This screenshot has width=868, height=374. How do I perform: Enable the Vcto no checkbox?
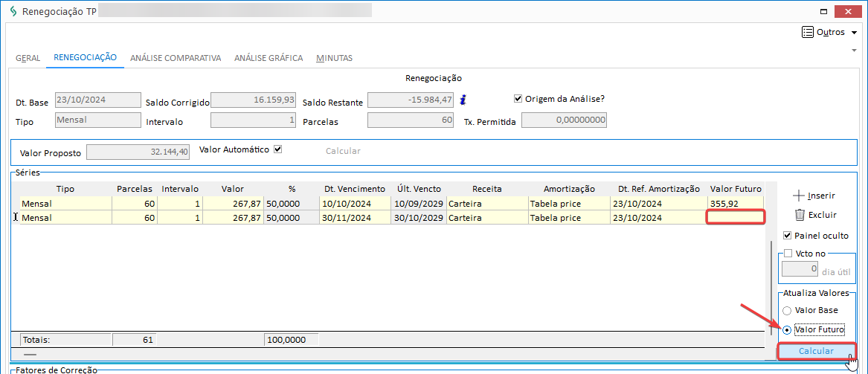pos(788,254)
